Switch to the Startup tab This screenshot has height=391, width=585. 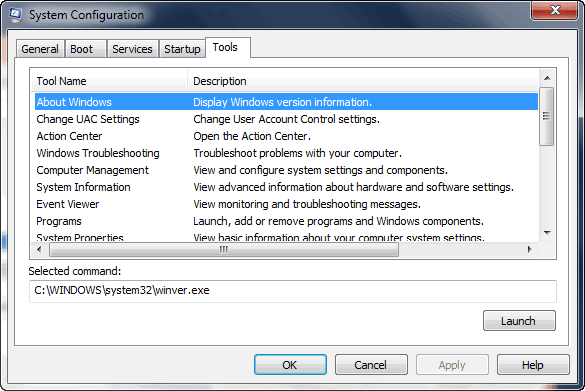click(182, 49)
